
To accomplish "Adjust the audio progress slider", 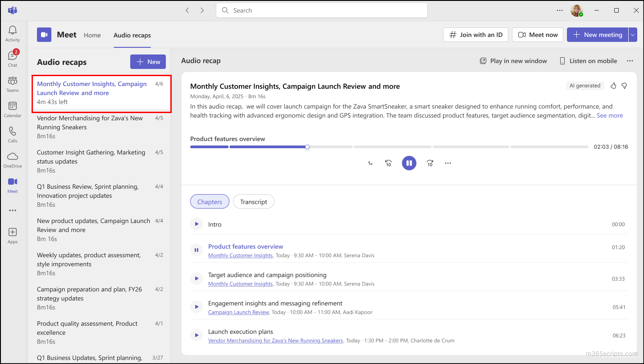I will point(307,146).
